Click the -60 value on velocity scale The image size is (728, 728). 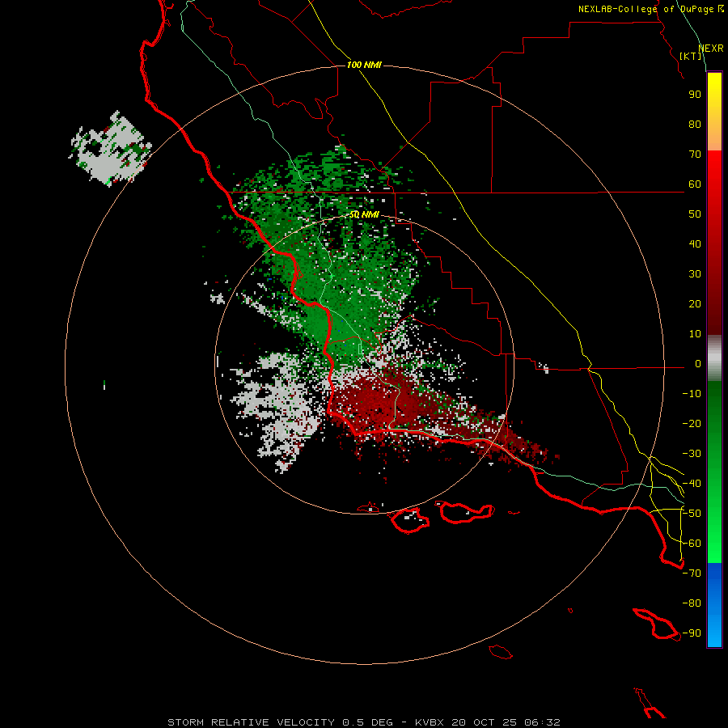pyautogui.click(x=692, y=544)
